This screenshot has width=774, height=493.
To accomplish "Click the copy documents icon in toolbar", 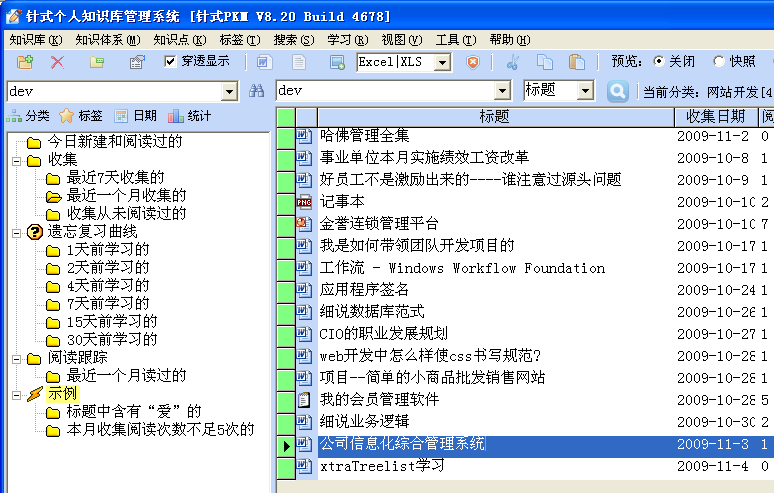I will coord(545,62).
